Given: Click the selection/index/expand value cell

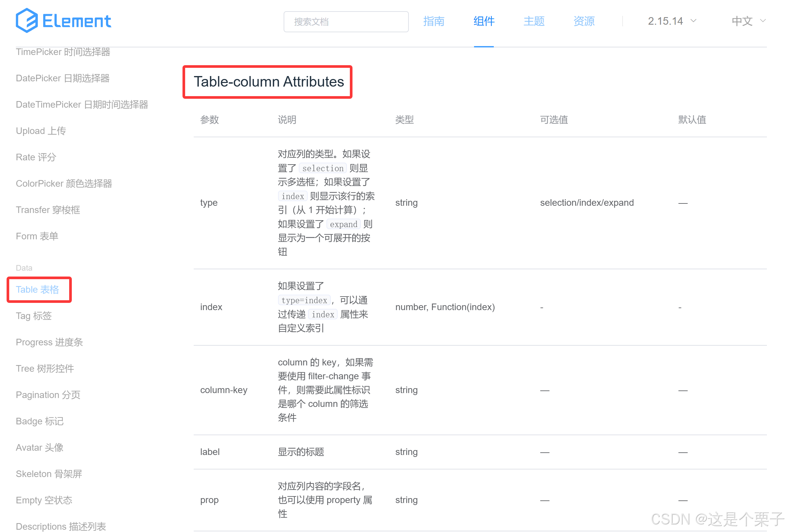Looking at the screenshot, I should click(x=587, y=203).
